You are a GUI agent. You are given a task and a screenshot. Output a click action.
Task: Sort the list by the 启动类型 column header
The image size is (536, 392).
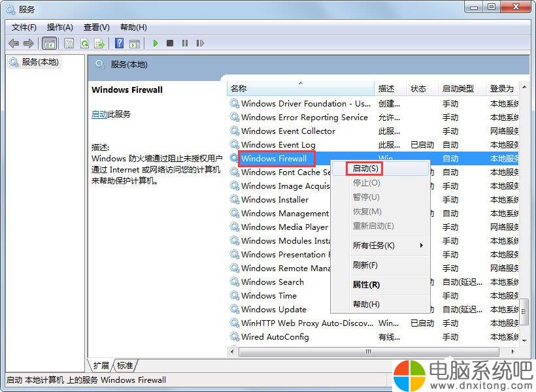pos(462,88)
